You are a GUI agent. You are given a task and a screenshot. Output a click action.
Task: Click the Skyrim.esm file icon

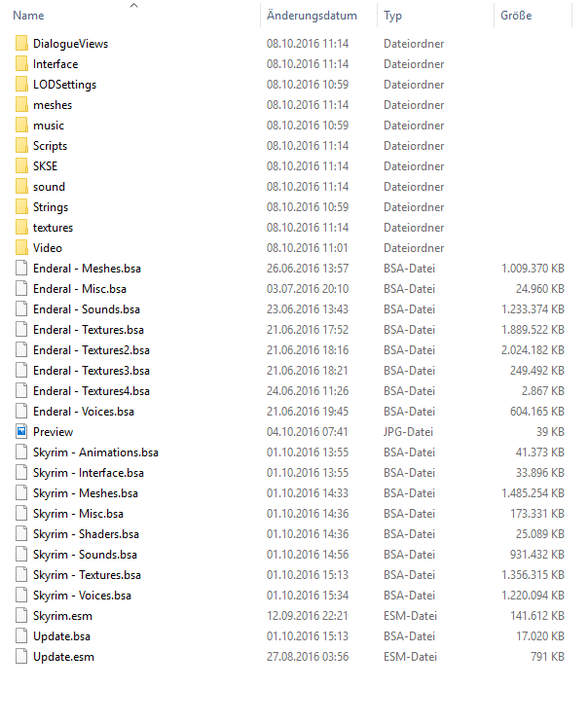click(x=22, y=616)
